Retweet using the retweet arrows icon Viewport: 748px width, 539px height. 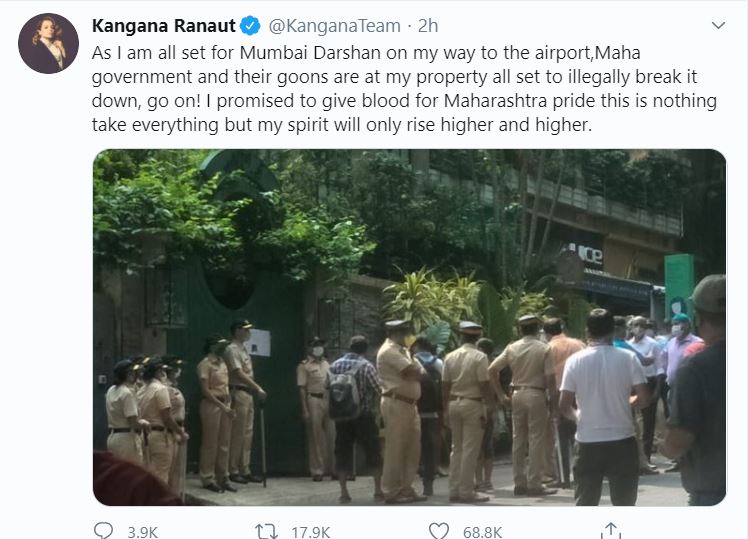tap(266, 531)
